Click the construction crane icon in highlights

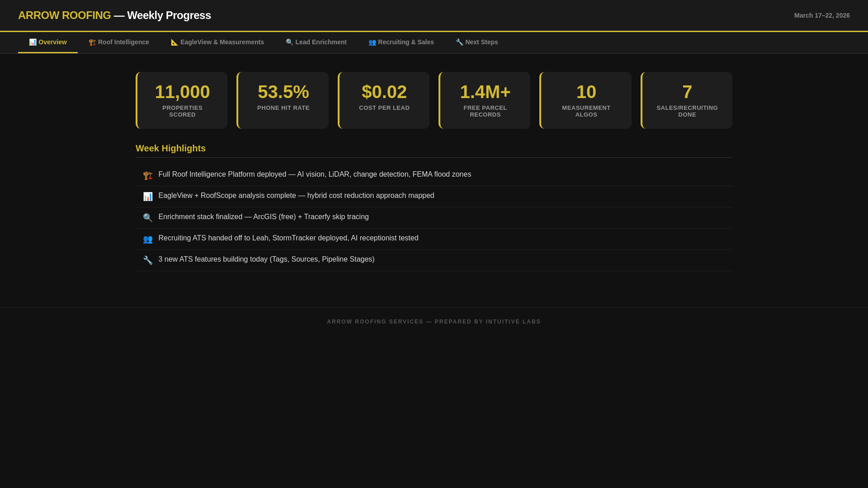click(x=148, y=175)
